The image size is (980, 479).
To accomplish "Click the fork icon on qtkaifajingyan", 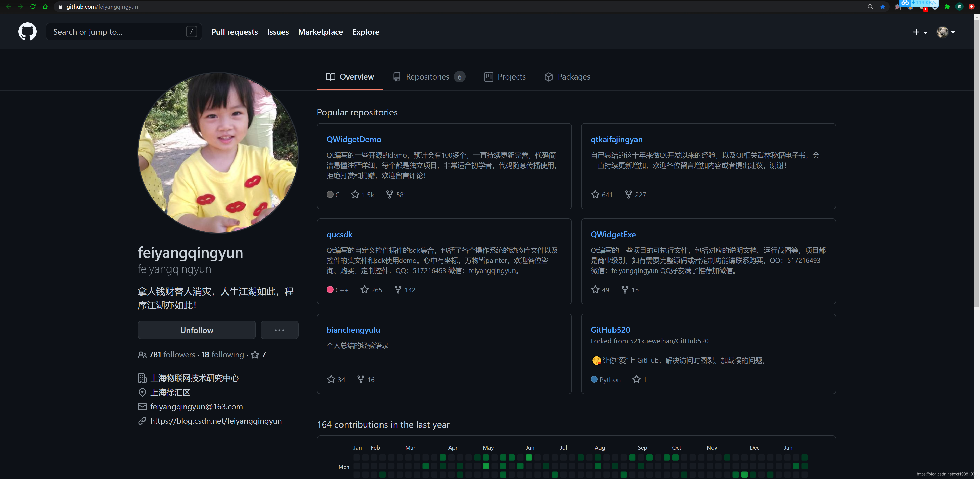I will (629, 195).
